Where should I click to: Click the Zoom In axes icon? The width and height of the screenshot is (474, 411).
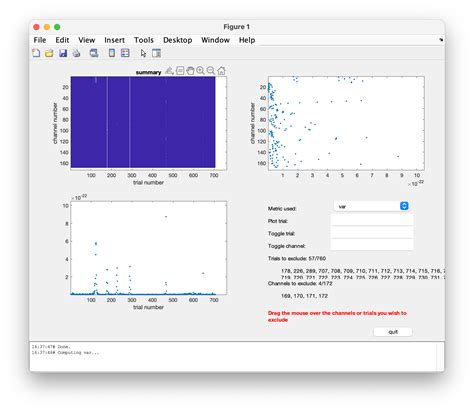(x=200, y=70)
